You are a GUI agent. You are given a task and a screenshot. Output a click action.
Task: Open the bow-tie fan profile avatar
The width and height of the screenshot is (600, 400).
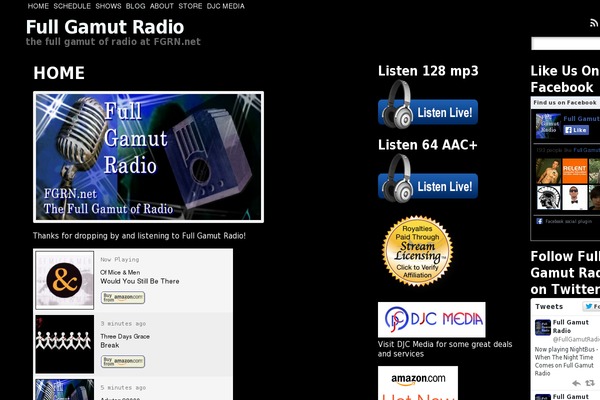[x=575, y=198]
